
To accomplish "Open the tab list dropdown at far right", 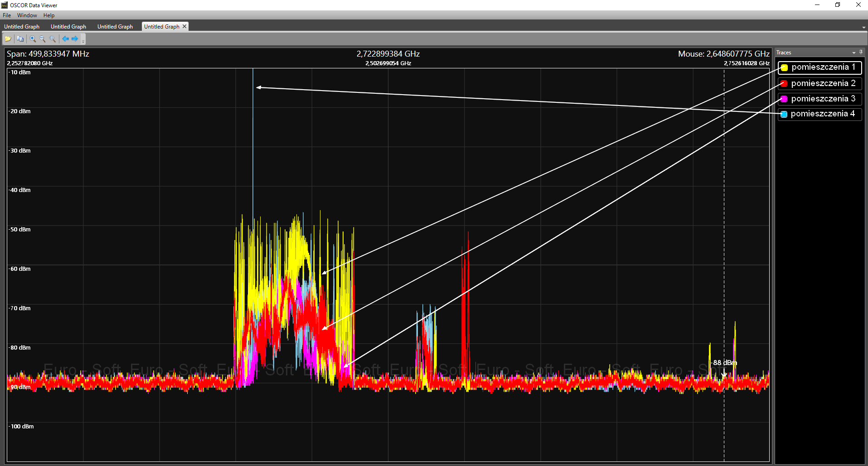I will tap(863, 28).
